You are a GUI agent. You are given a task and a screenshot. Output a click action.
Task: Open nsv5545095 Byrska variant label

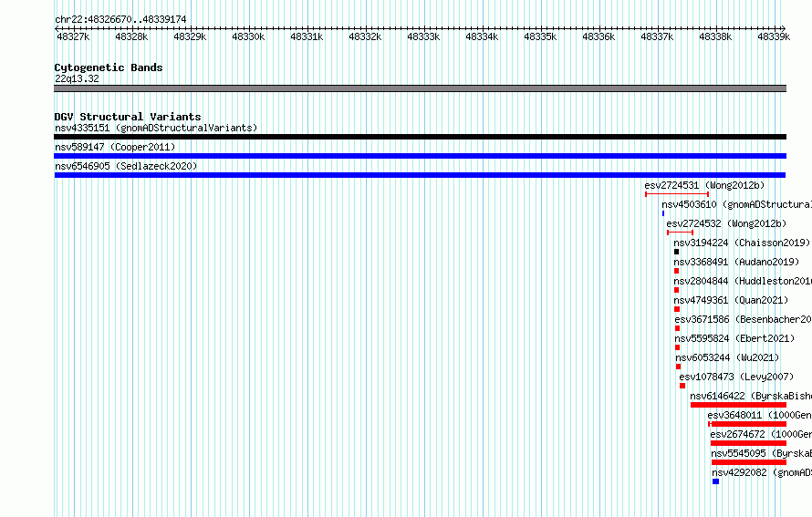[761, 453]
